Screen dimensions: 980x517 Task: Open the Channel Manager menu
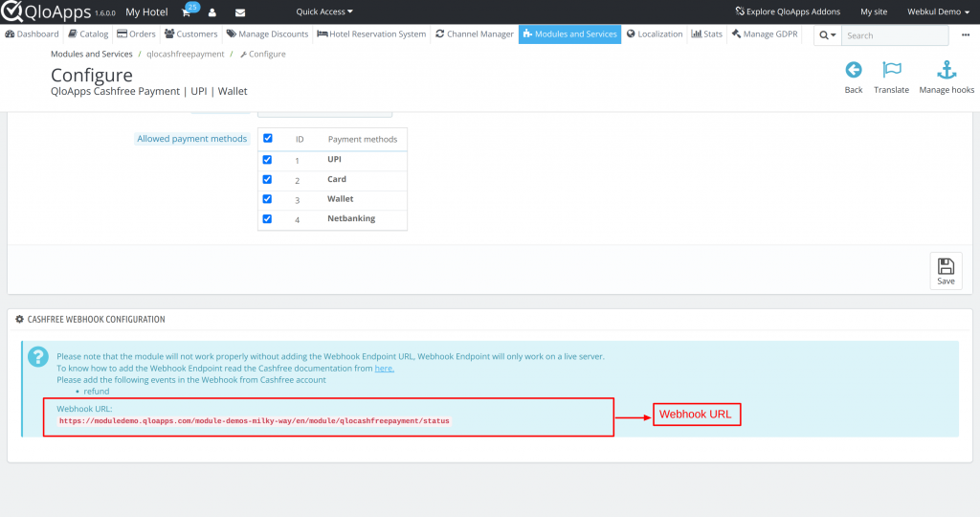475,34
